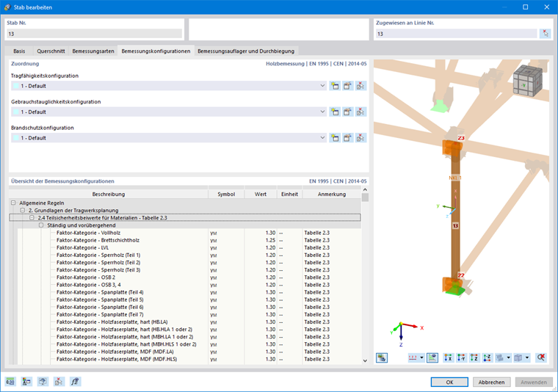Set view in X direction

449,357
